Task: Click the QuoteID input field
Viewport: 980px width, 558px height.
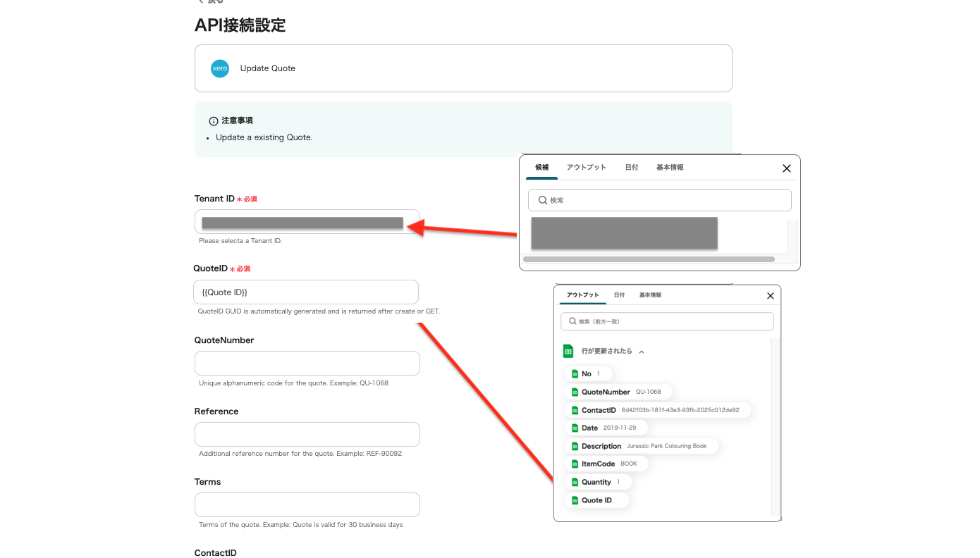Action: 306,292
